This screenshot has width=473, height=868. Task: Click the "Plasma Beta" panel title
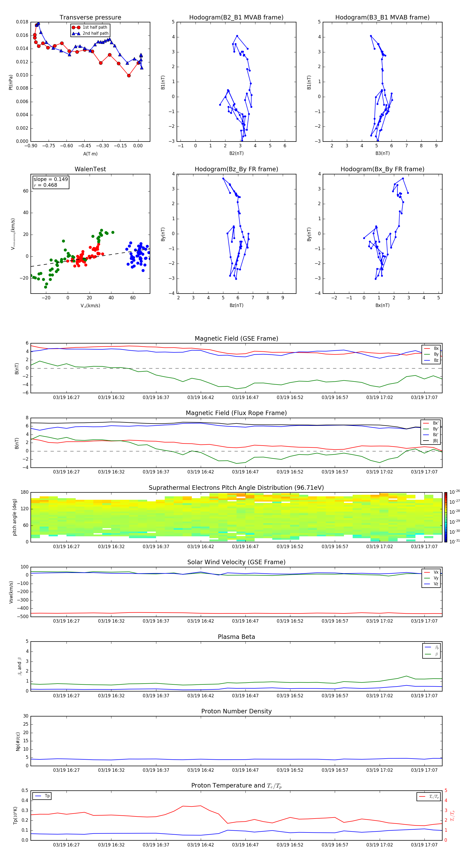236,637
